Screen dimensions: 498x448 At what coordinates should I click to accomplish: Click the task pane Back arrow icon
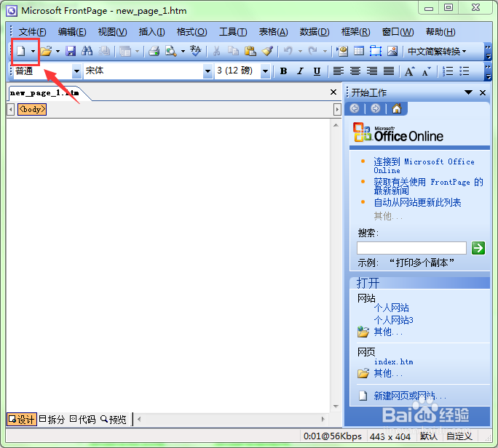[x=355, y=109]
